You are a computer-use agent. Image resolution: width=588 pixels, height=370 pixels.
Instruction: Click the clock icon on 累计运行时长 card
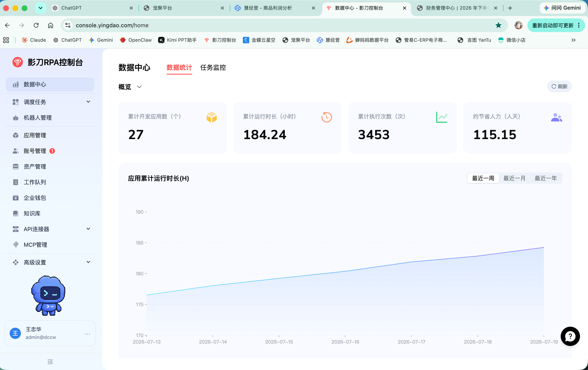327,117
